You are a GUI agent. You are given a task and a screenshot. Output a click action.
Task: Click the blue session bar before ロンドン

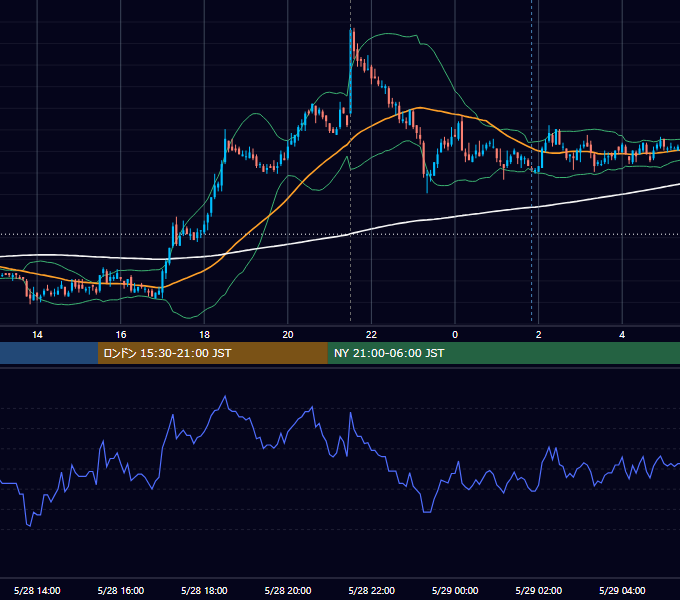point(49,353)
